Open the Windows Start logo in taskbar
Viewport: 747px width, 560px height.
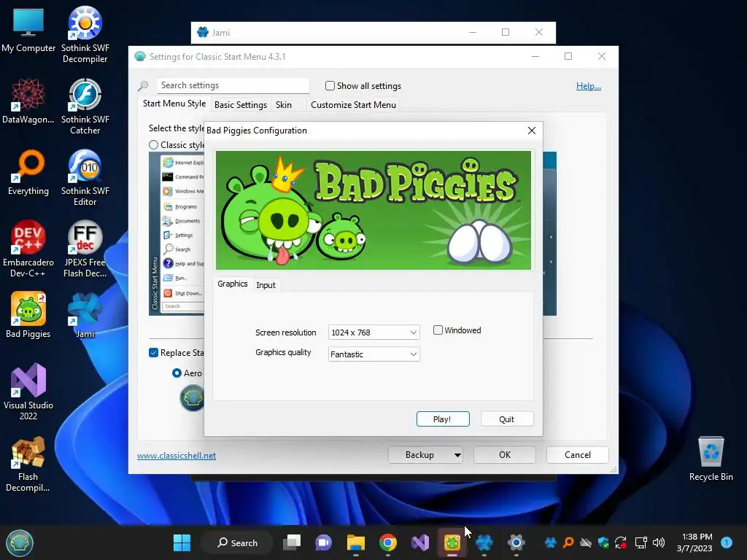(x=182, y=542)
